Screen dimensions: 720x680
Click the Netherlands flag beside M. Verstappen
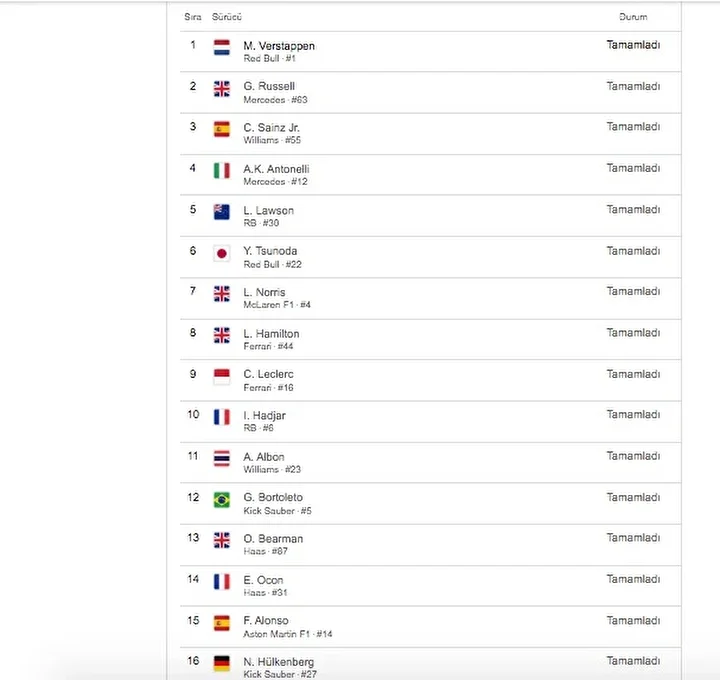click(x=222, y=47)
